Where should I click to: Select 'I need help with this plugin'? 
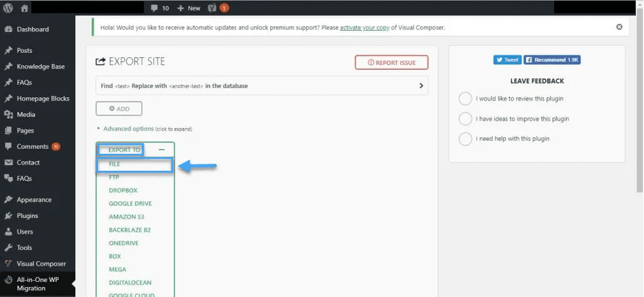pyautogui.click(x=466, y=139)
